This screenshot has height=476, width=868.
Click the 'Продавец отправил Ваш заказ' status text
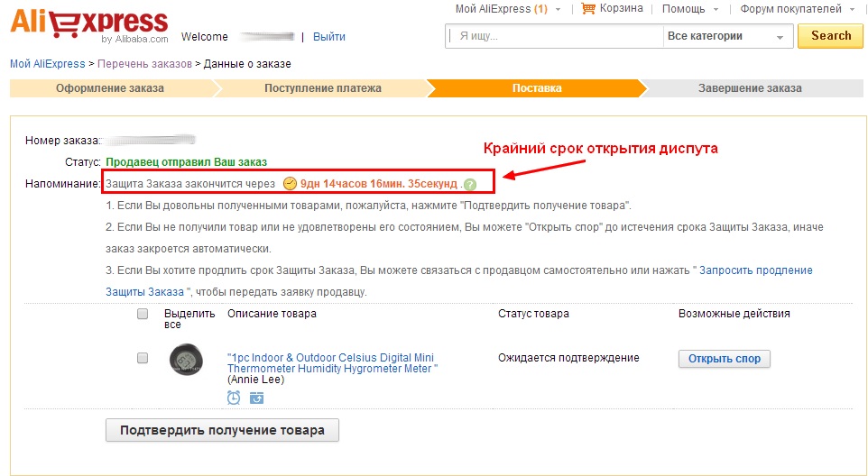[186, 162]
